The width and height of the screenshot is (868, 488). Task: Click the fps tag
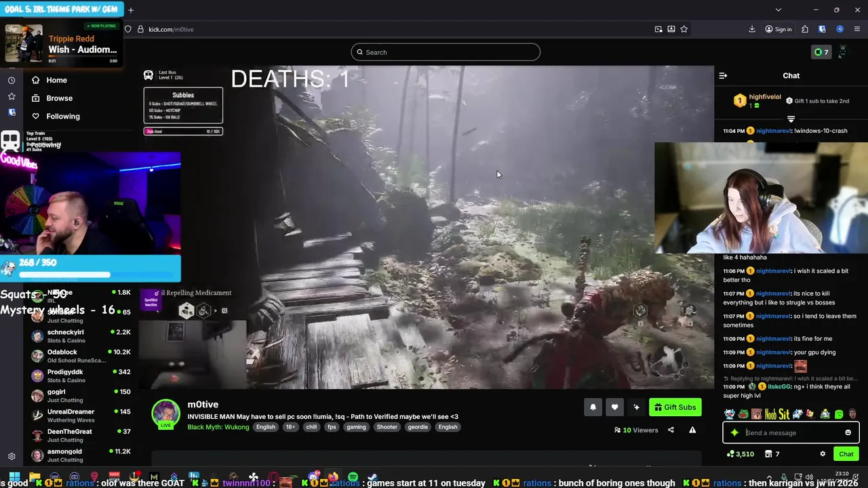332,427
